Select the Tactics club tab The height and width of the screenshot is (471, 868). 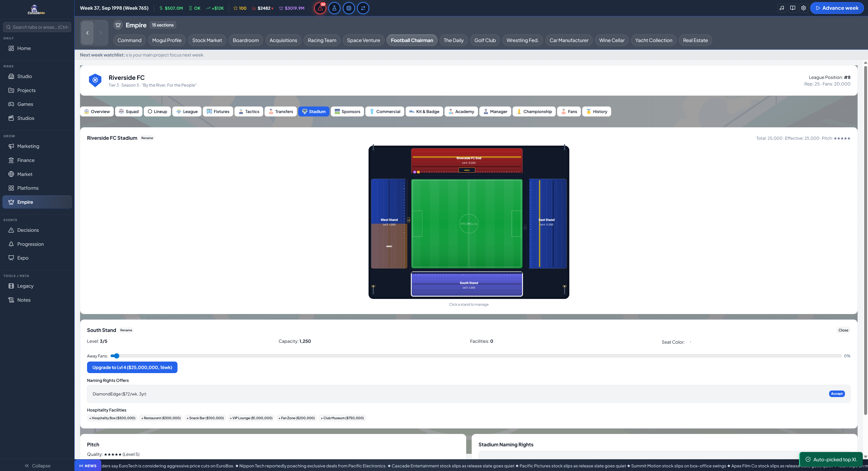pyautogui.click(x=249, y=111)
